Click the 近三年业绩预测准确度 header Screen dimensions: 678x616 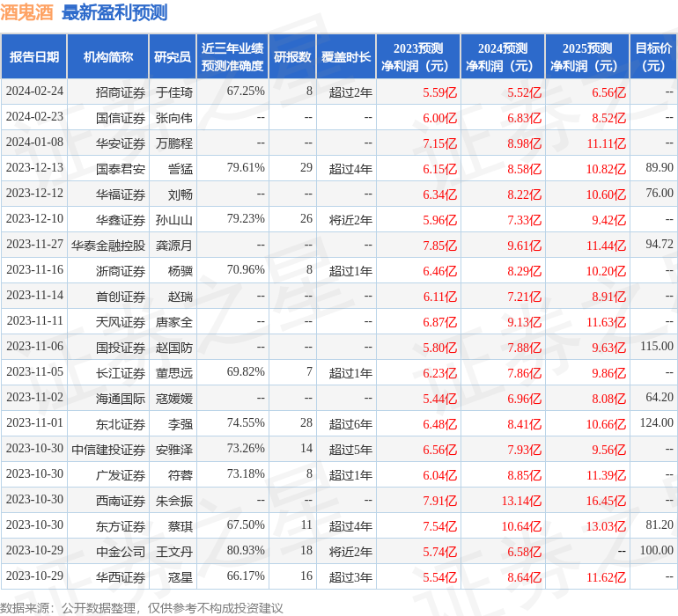point(232,57)
